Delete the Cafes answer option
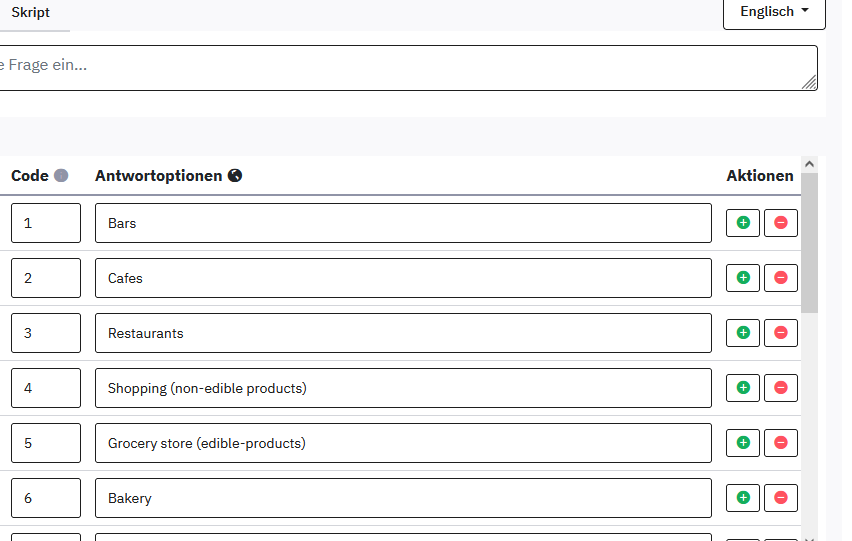 [x=781, y=278]
